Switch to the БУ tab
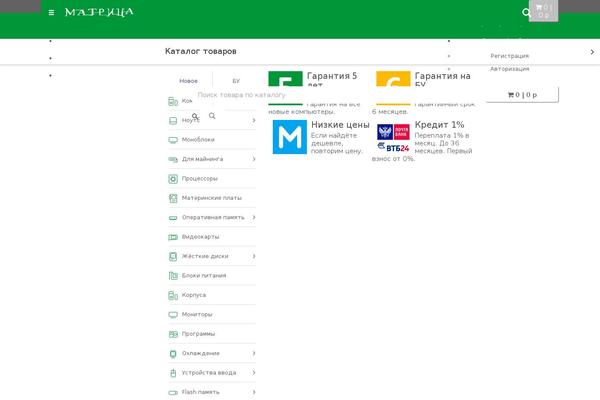This screenshot has height=400, width=600. pos(236,81)
